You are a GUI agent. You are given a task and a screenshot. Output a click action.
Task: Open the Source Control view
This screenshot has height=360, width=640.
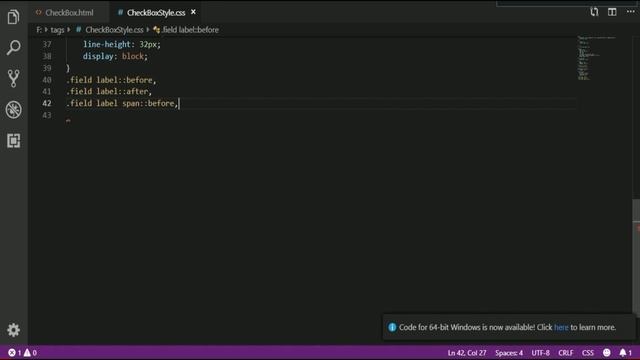[x=13, y=78]
